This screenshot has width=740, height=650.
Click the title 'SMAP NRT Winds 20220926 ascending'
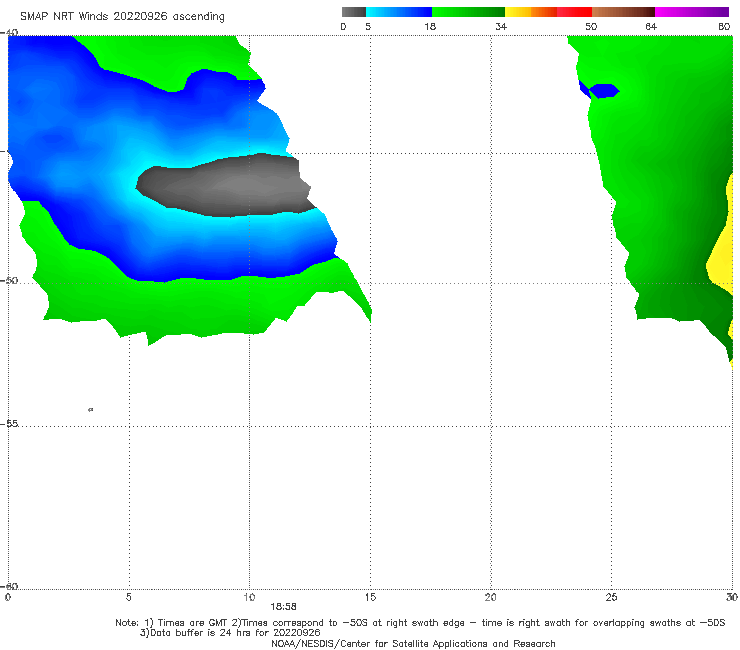[122, 16]
